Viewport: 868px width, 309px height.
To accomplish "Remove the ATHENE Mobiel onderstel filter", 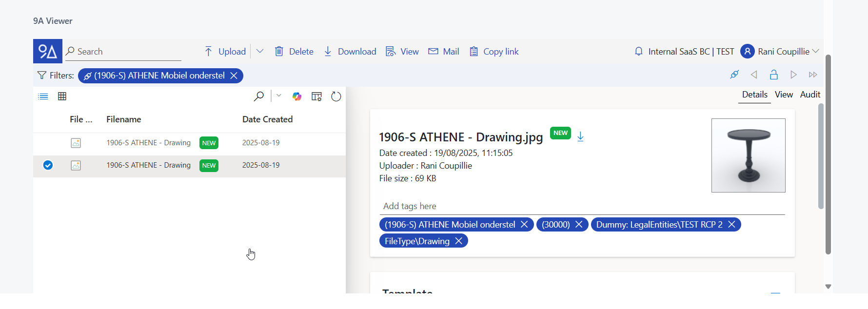I will point(234,76).
